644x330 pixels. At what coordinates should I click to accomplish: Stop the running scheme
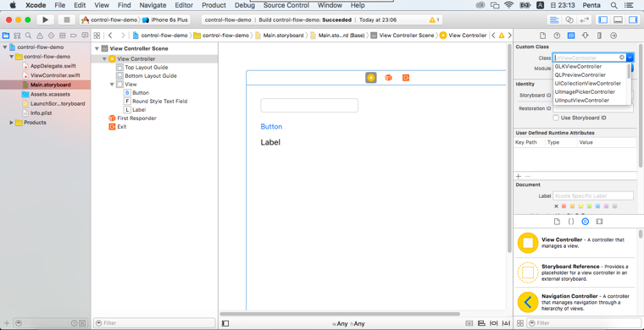66,19
